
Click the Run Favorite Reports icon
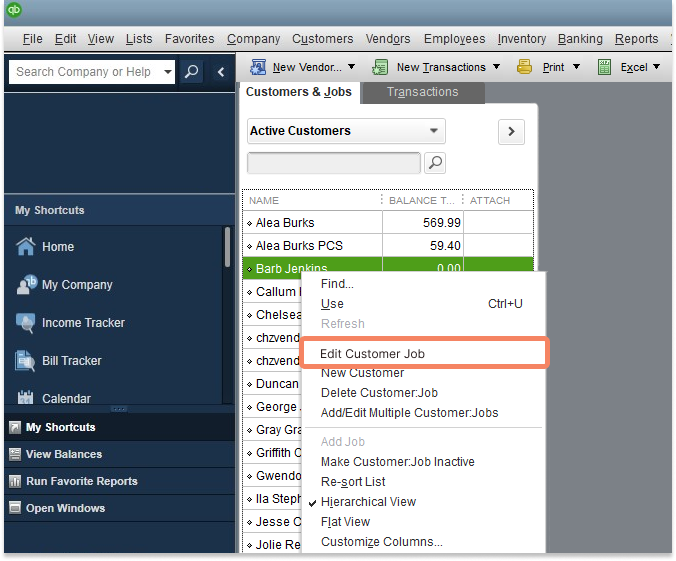pos(15,481)
